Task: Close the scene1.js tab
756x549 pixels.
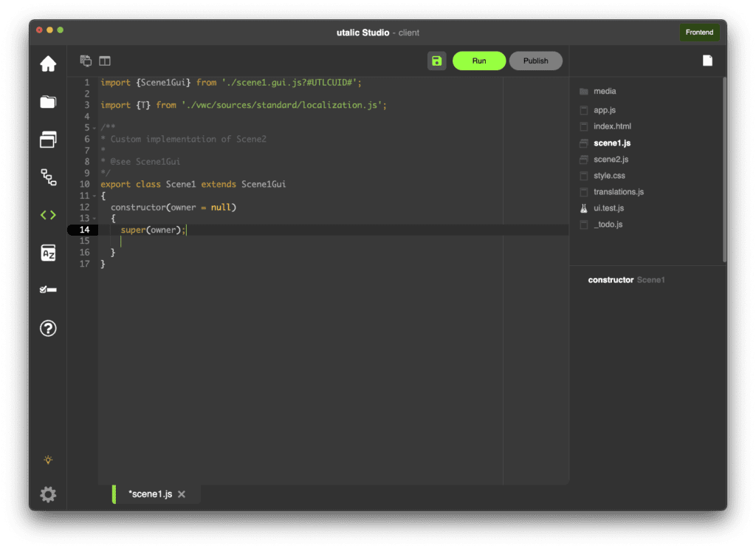Action: 182,494
